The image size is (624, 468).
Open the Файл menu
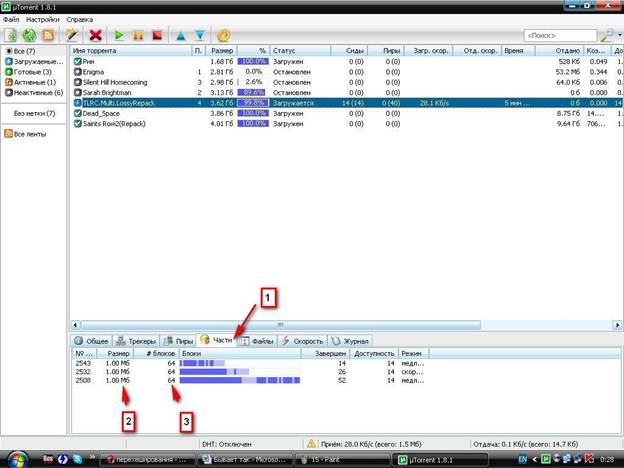(11, 19)
